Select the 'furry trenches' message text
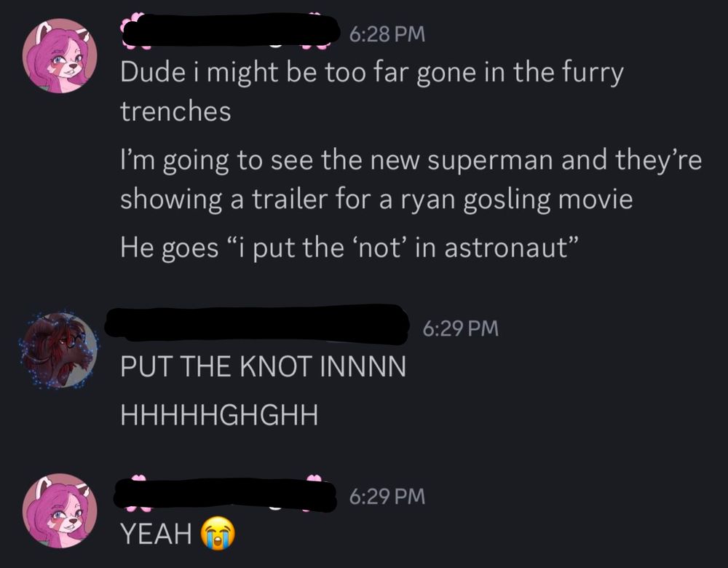The height and width of the screenshot is (568, 728). 371,92
